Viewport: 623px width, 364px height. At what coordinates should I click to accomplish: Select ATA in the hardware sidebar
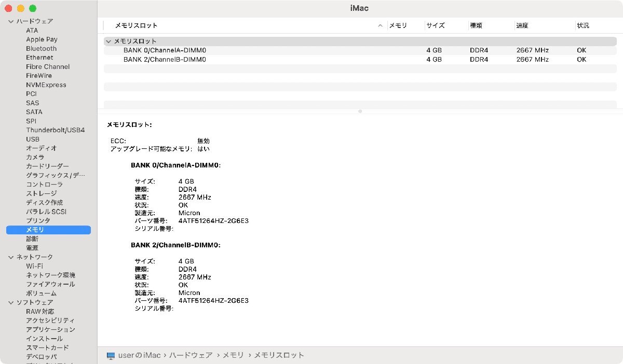click(33, 30)
